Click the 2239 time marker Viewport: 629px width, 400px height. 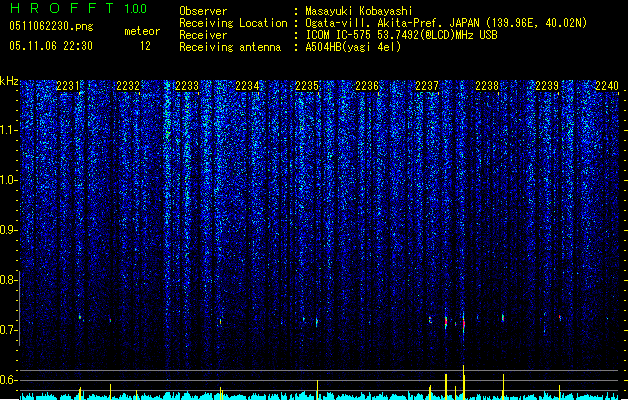(x=547, y=86)
